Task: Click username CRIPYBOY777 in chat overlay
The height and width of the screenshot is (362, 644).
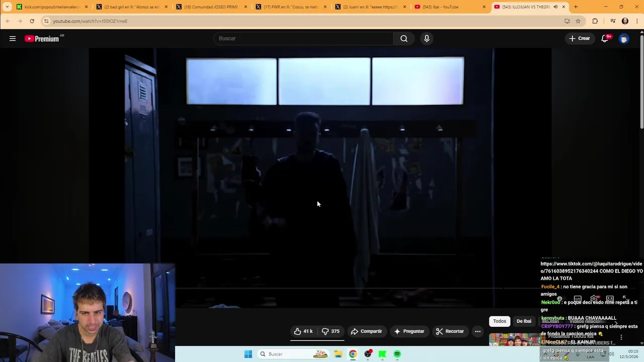Action: click(557, 326)
